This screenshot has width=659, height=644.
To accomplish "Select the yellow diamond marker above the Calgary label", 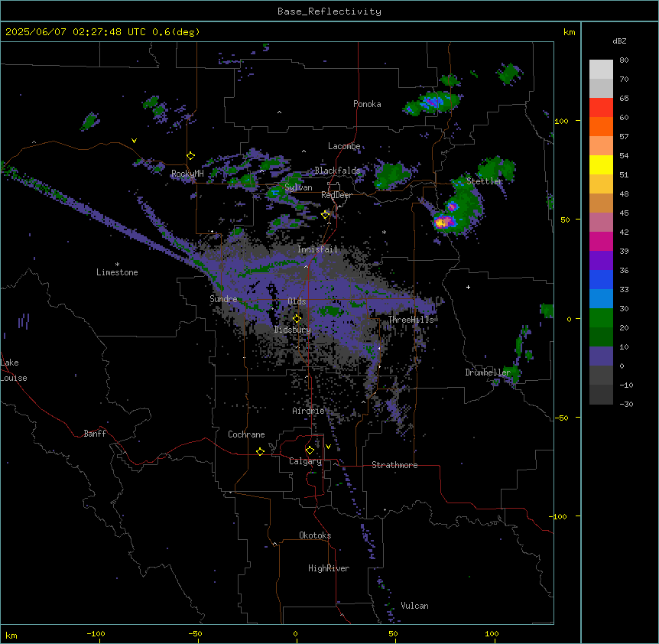I will coord(310,450).
